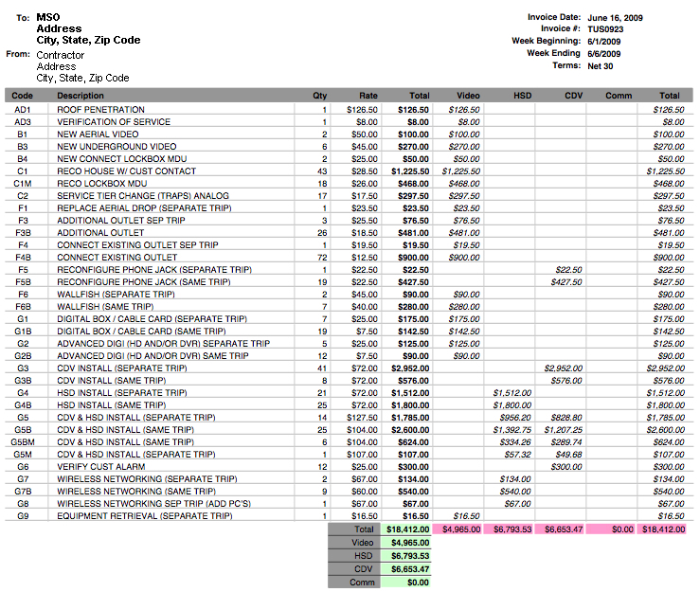Select the MSO recipient name
700x592 pixels.
pos(47,17)
